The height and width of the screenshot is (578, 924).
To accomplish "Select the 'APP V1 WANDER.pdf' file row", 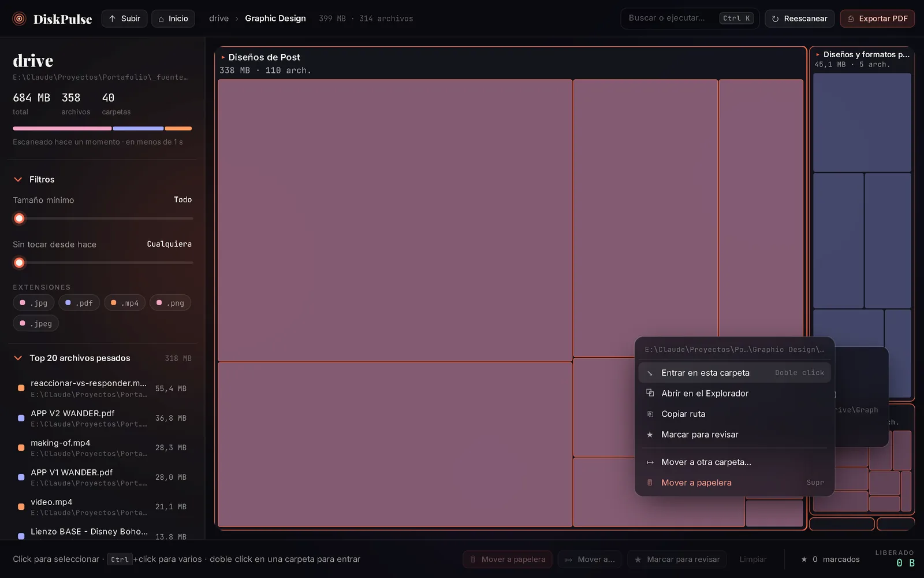I will tap(103, 477).
